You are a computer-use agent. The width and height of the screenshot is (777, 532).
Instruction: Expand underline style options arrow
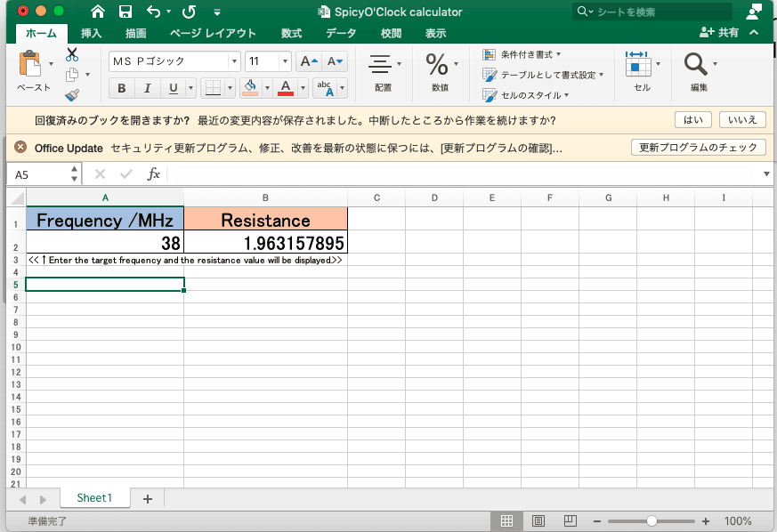point(190,88)
